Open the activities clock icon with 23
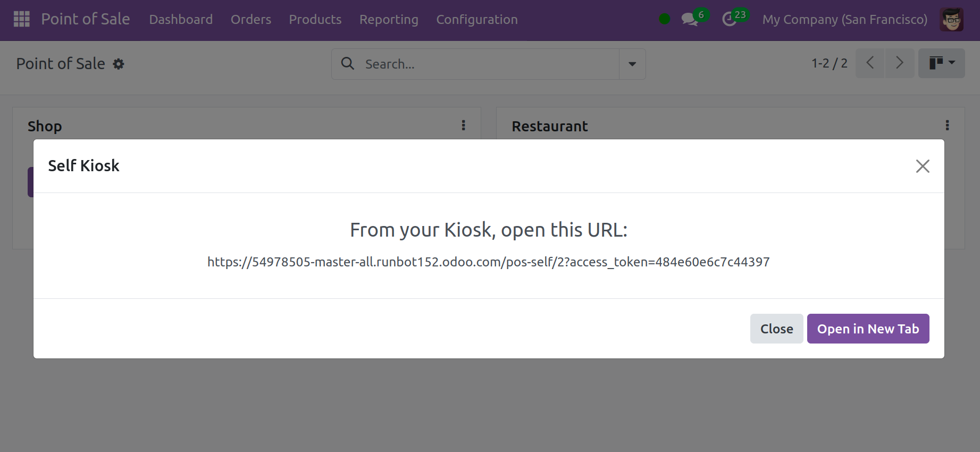Viewport: 980px width, 452px height. click(x=735, y=19)
